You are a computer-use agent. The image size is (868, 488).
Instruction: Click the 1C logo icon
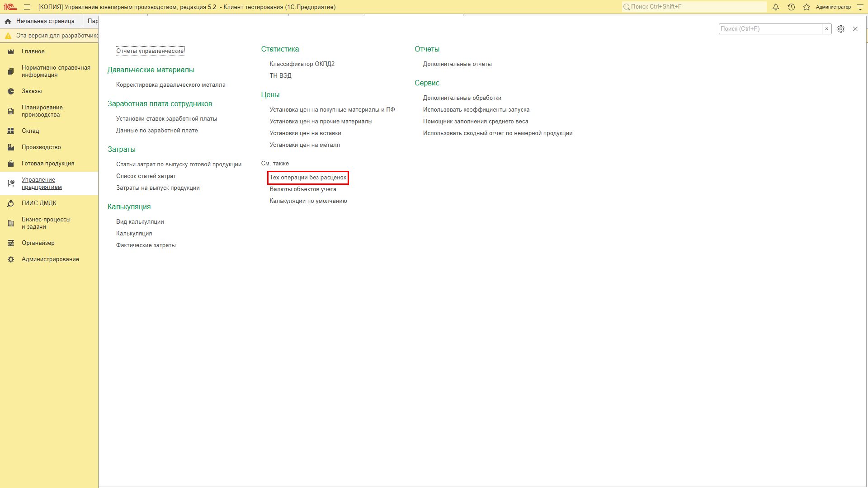pyautogui.click(x=10, y=7)
